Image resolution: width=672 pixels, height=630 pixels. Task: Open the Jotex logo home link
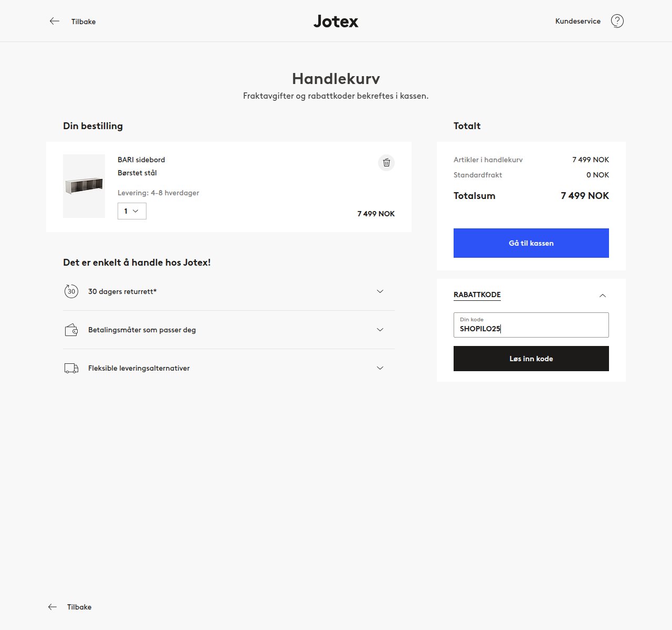coord(336,22)
